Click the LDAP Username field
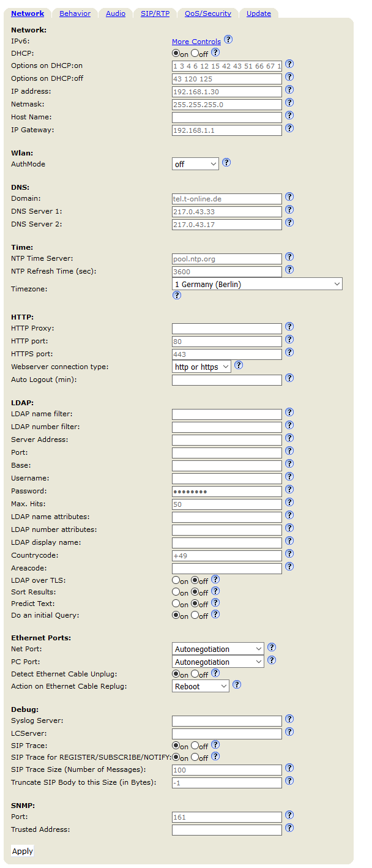Viewport: 372px width, 868px height. [227, 478]
